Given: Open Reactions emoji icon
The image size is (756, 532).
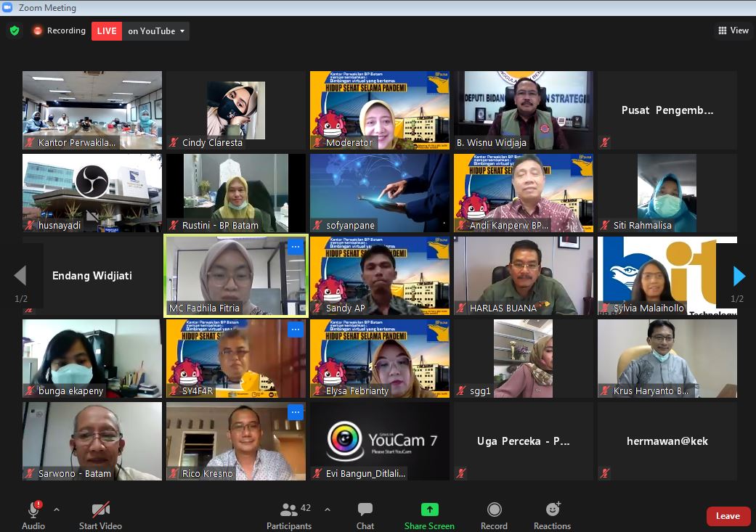Looking at the screenshot, I should tap(552, 510).
